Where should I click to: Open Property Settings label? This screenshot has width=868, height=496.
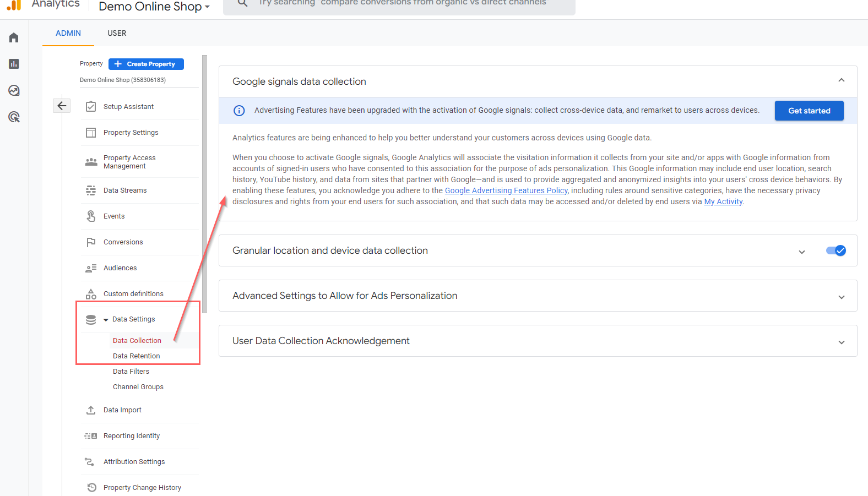click(131, 133)
